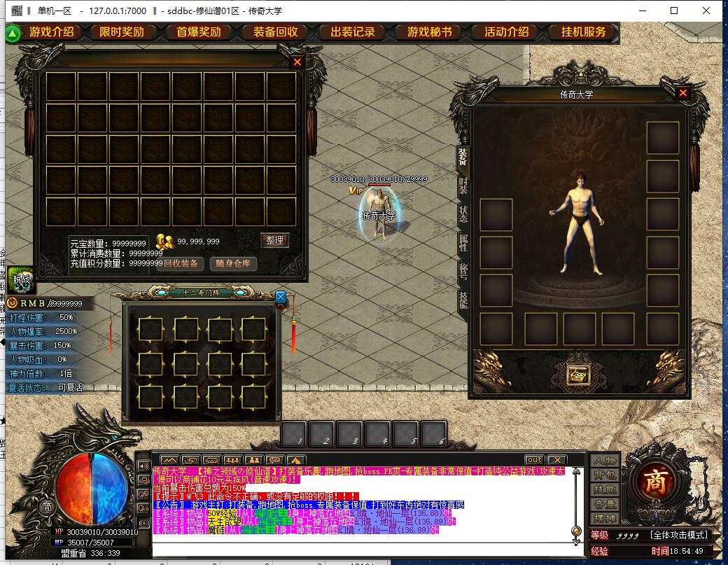Click the treasure chest icon in character panel
The height and width of the screenshot is (565, 728).
[x=578, y=375]
